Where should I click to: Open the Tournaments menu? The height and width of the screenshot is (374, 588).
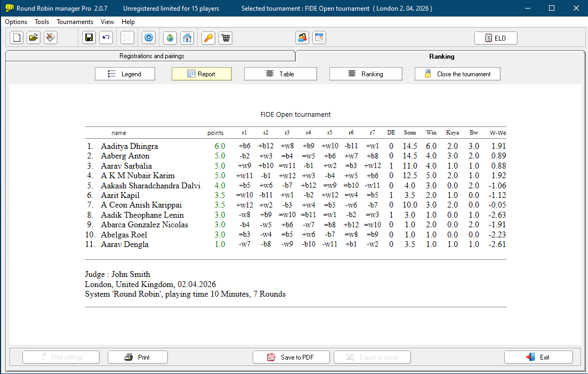click(75, 22)
